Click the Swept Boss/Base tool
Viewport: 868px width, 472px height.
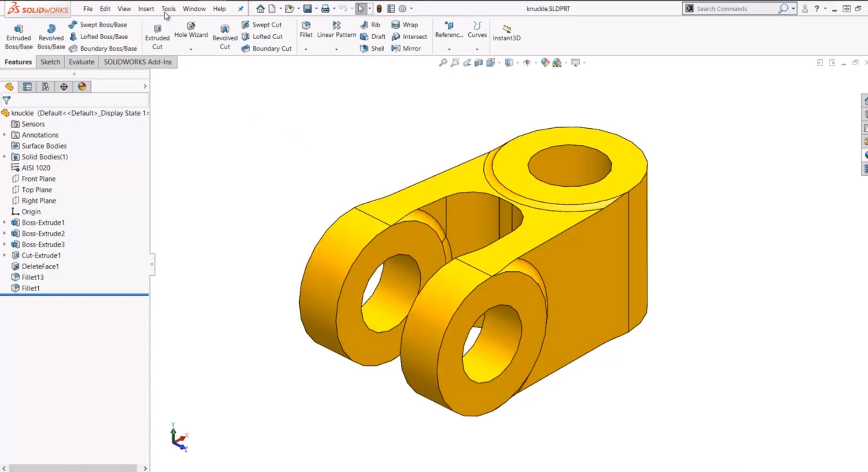(98, 25)
